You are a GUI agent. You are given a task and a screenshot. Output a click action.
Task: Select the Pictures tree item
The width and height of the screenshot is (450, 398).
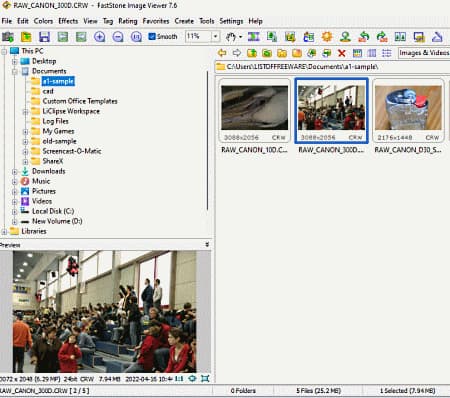click(x=44, y=191)
